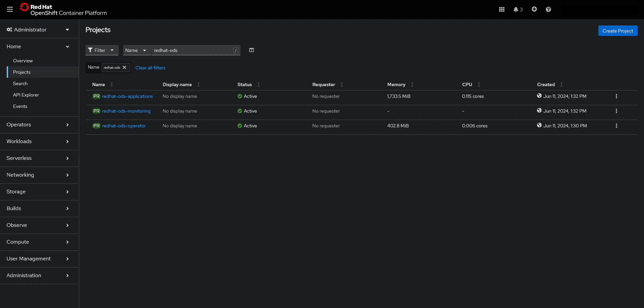Sort projects by Status column
Viewport: 644px width, 308px height.
pyautogui.click(x=249, y=84)
